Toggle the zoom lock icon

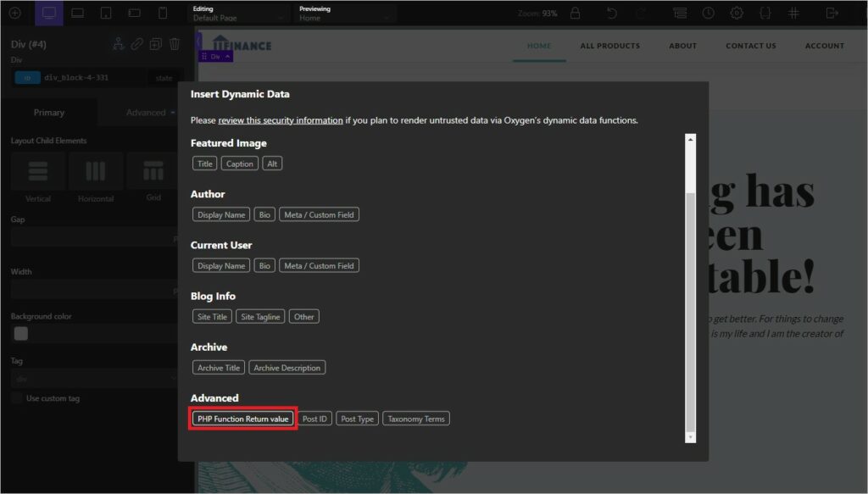tap(576, 14)
